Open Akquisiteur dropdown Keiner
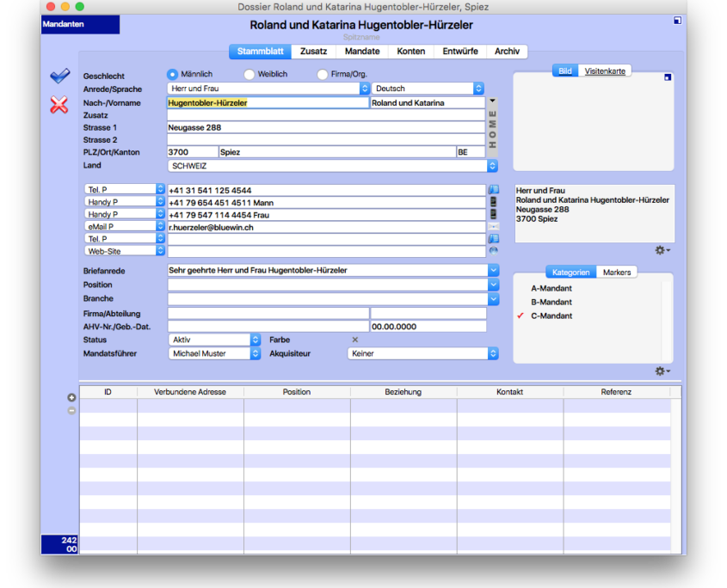 (x=422, y=353)
